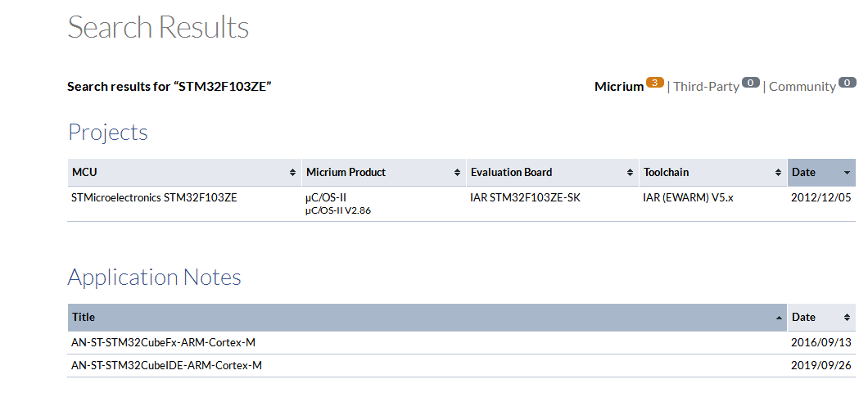868x411 pixels.
Task: Sort Projects table by MCU column arrows
Action: point(293,173)
